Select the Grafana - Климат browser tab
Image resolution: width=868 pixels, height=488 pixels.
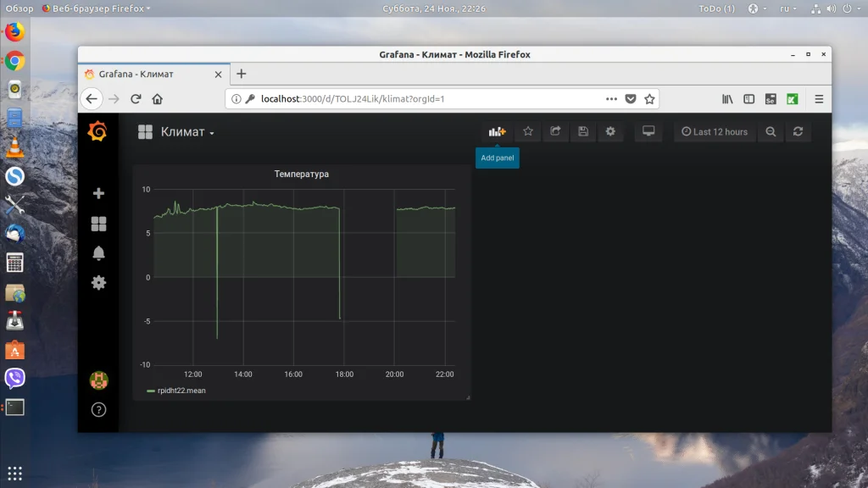point(144,74)
